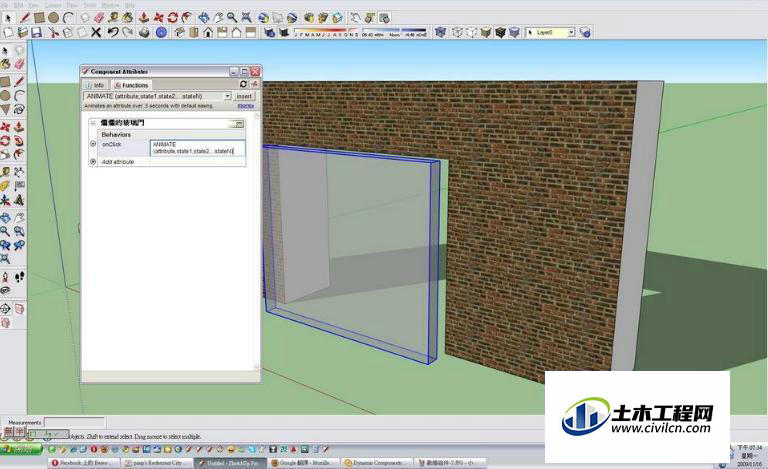Image resolution: width=768 pixels, height=469 pixels.
Task: Select the Tape Measure tool in top toolbar
Action: coord(113,18)
